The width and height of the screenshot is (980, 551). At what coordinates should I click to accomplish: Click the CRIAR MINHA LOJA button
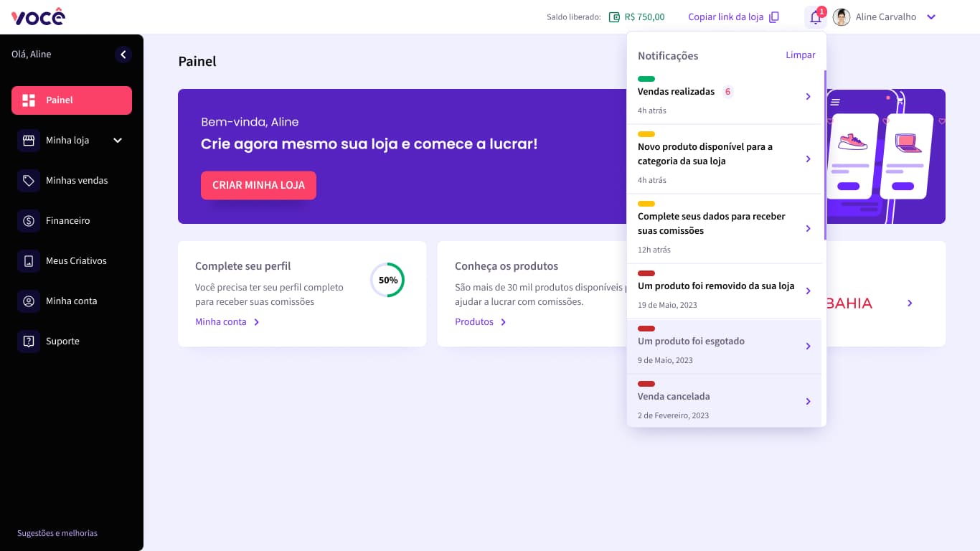[258, 185]
